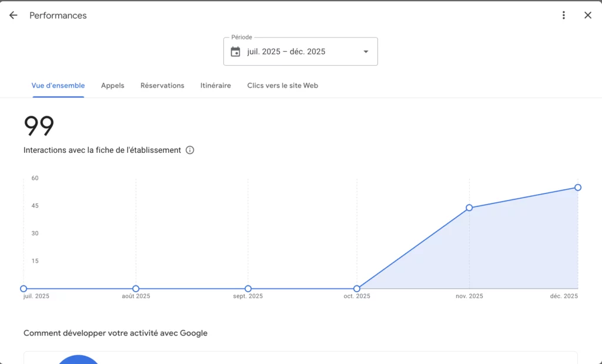Viewport: 602px width, 364px height.
Task: Click the 99 interactions total number
Action: [x=39, y=125]
